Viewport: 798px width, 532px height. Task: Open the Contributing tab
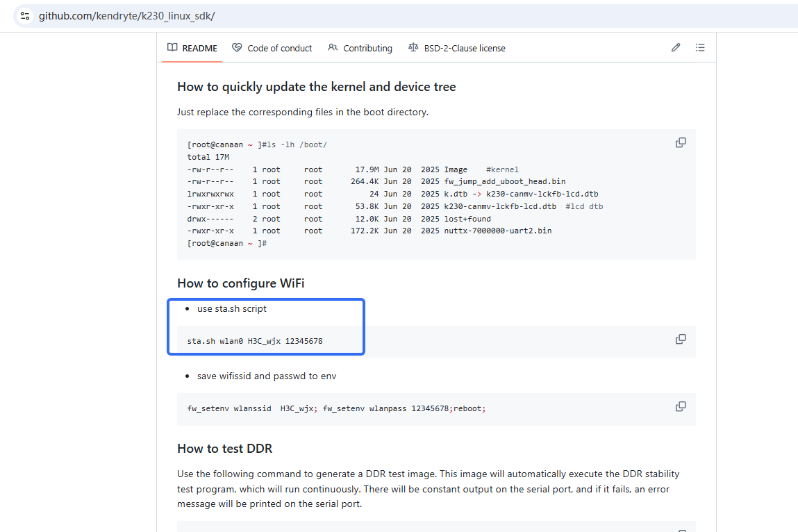click(360, 48)
